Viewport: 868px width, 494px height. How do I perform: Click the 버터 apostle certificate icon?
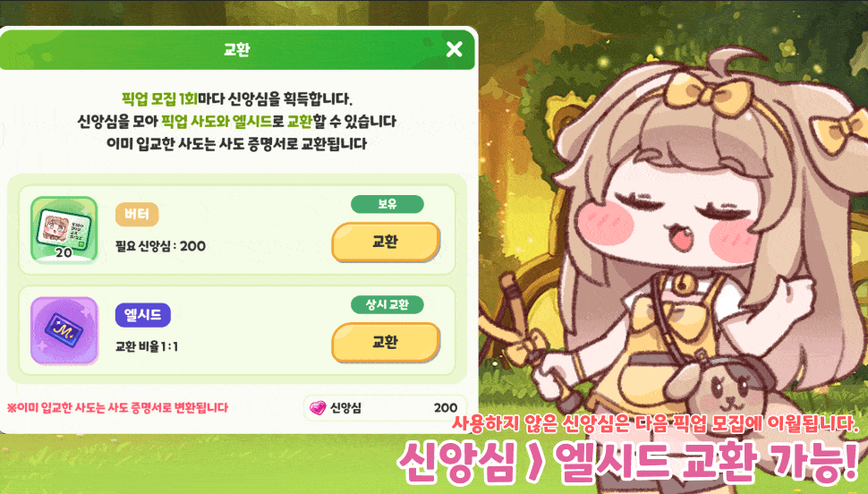tap(64, 230)
